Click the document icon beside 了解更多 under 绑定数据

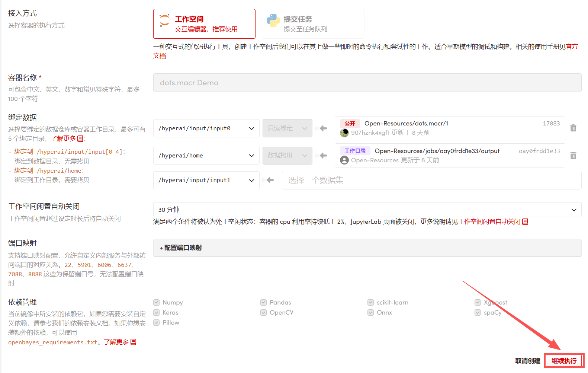point(80,138)
